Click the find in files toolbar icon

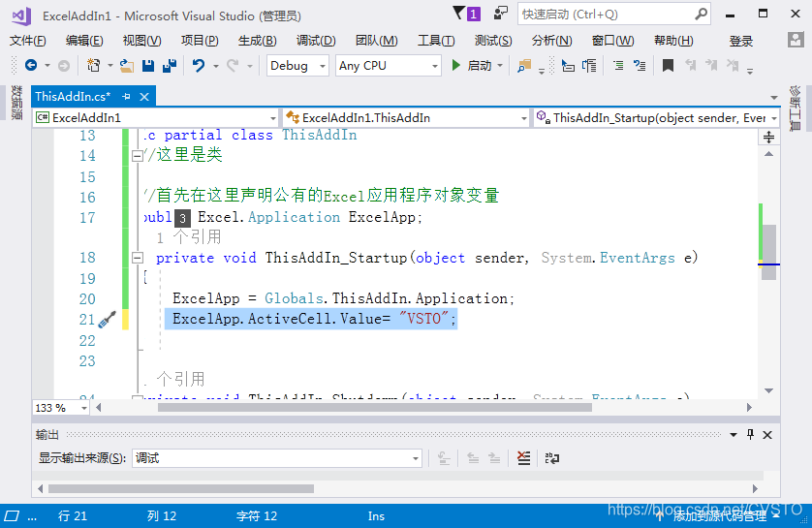pyautogui.click(x=524, y=65)
